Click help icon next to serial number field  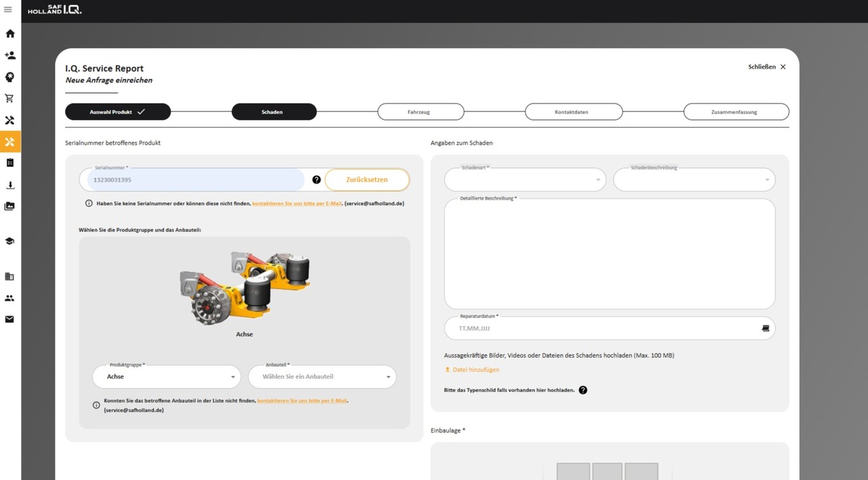click(316, 180)
